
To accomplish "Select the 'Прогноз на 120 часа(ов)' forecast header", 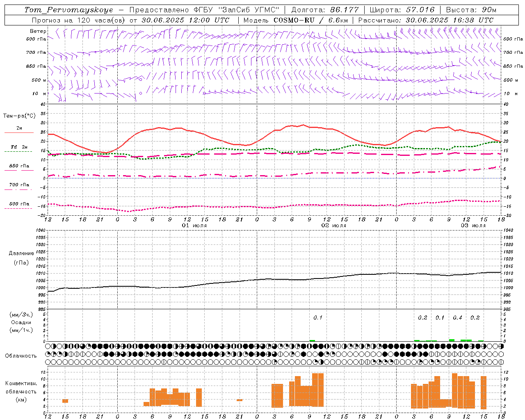I will click(79, 20).
